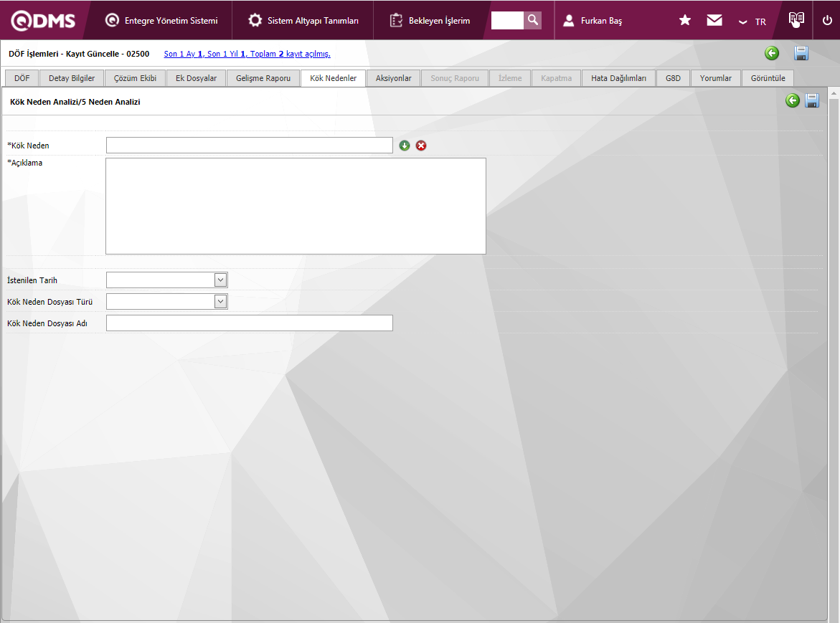The width and height of the screenshot is (840, 623).
Task: Open Furkan Baş user profile
Action: pos(593,20)
